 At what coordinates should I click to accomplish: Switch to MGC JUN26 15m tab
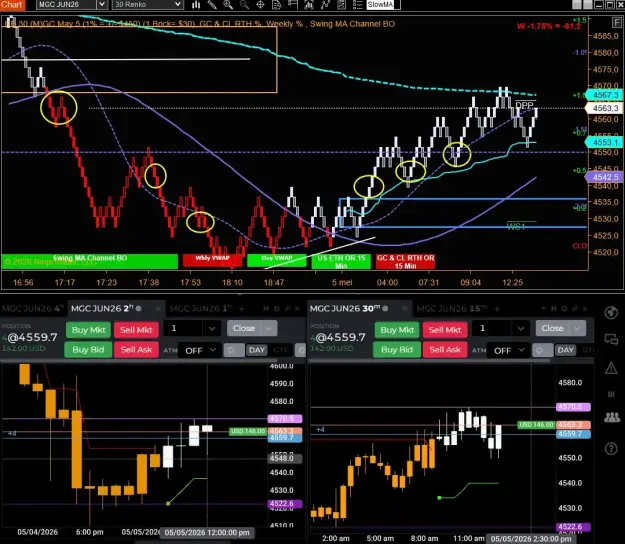(x=452, y=309)
